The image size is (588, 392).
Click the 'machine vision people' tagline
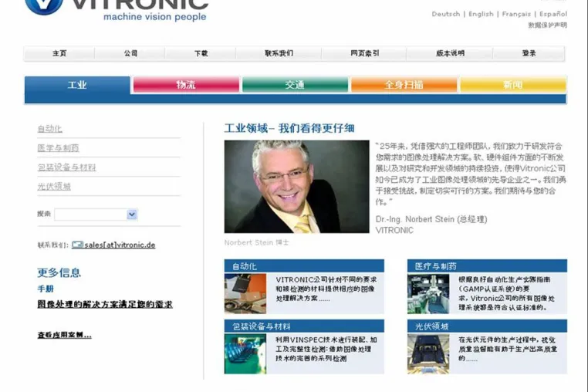[x=154, y=17]
